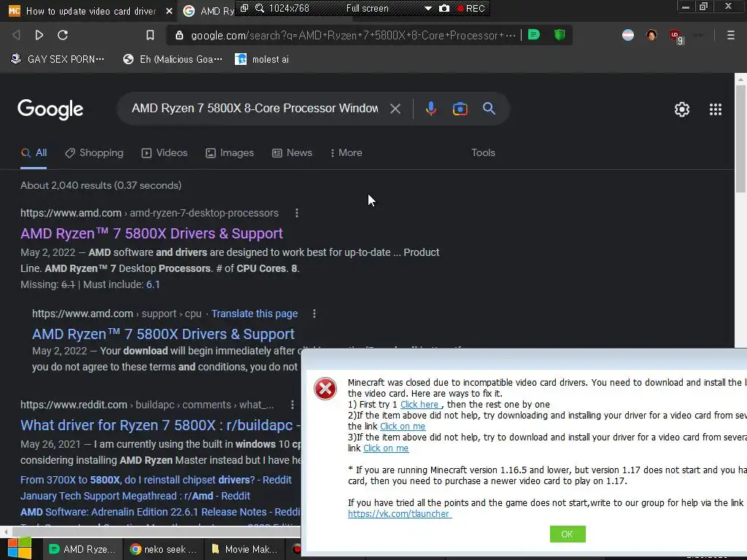Click the uBlock extension icon

[x=676, y=36]
